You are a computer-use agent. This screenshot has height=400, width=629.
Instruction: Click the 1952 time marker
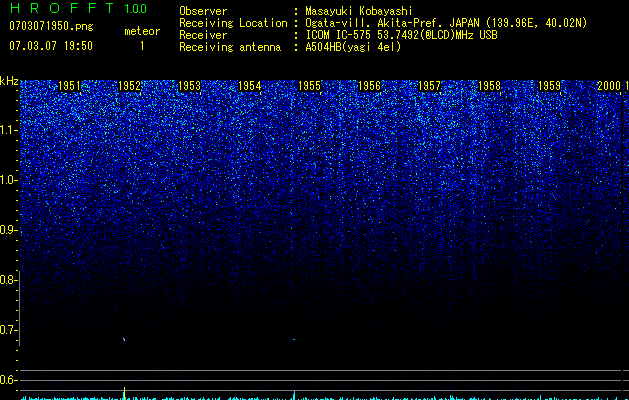coord(130,86)
